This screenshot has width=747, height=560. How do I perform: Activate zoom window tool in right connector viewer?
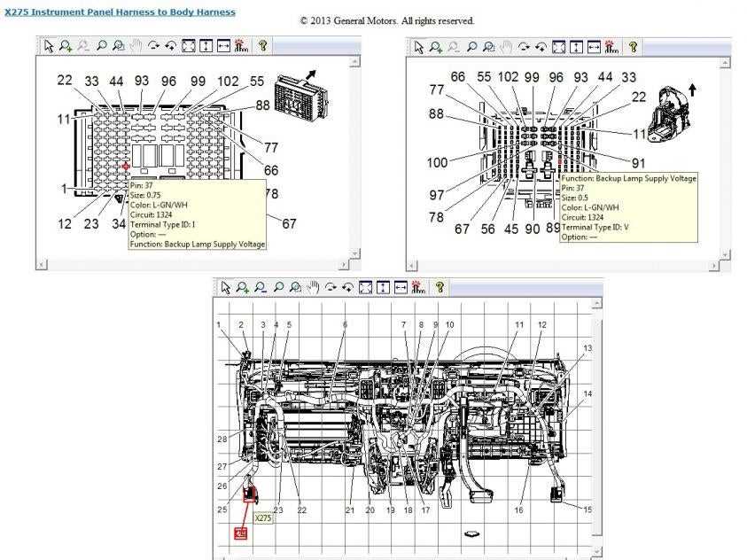[x=488, y=47]
